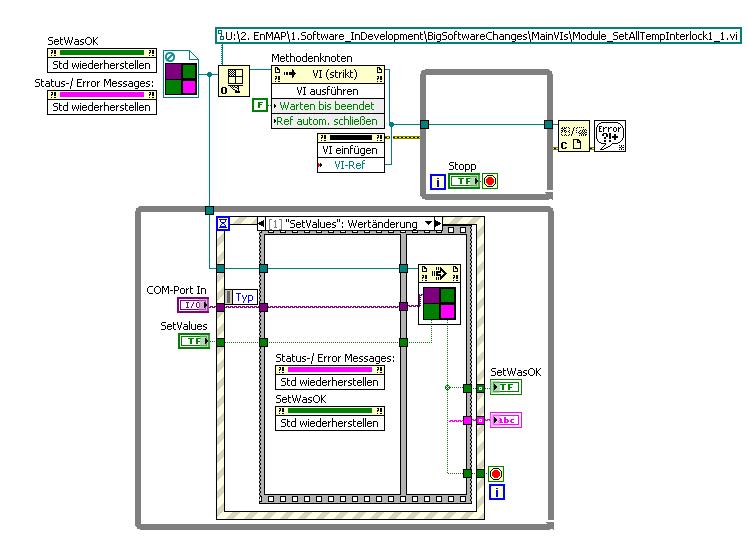Click the VI einfügen method row
748x539 pixels.
(351, 150)
